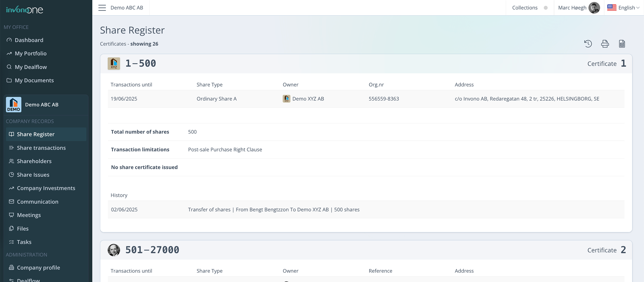Viewport: 644px width, 282px height.
Task: Switch to Share transactions section
Action: tap(41, 148)
